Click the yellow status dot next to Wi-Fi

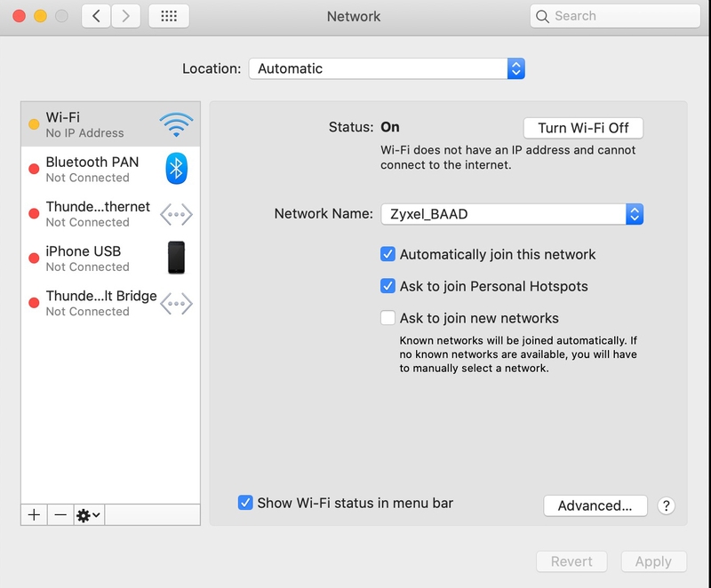(x=34, y=124)
